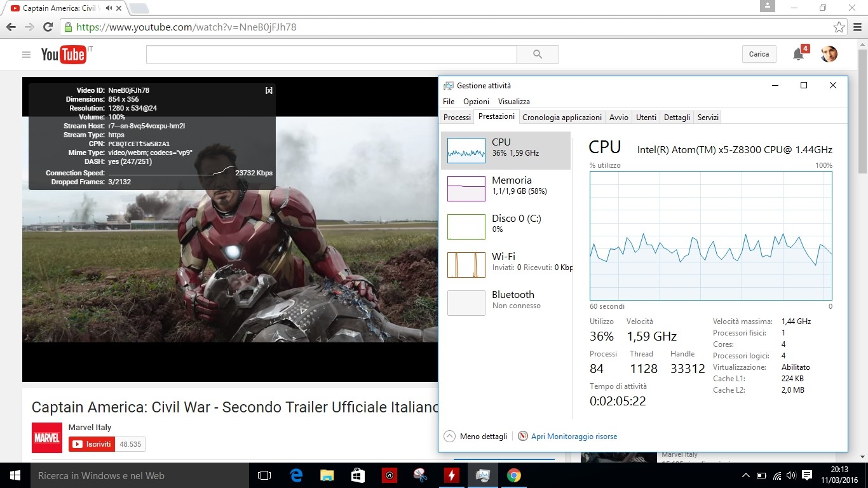Switch to the Processi tab
This screenshot has width=868, height=488.
click(457, 118)
